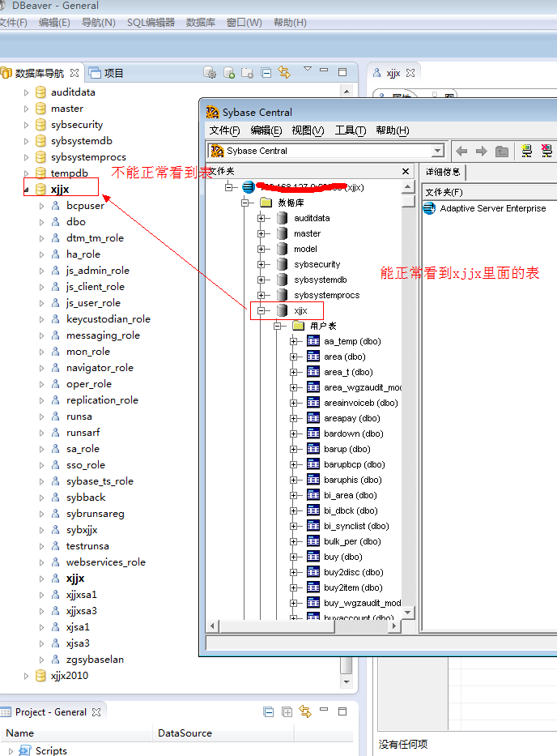Viewport: 557px width, 756px height.
Task: Select bi_synclist (dbo) table
Action: (356, 526)
